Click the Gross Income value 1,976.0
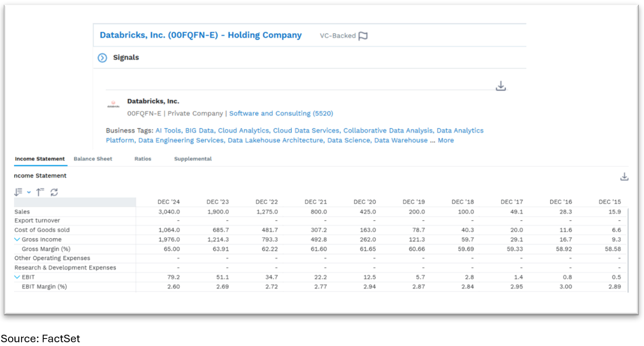644x346 pixels. pos(170,239)
